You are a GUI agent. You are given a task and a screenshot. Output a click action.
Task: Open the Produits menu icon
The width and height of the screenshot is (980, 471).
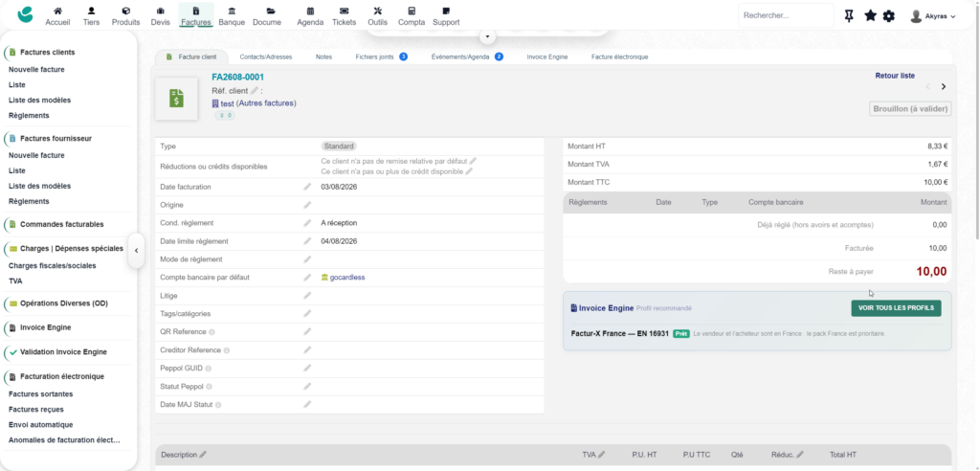click(x=125, y=11)
